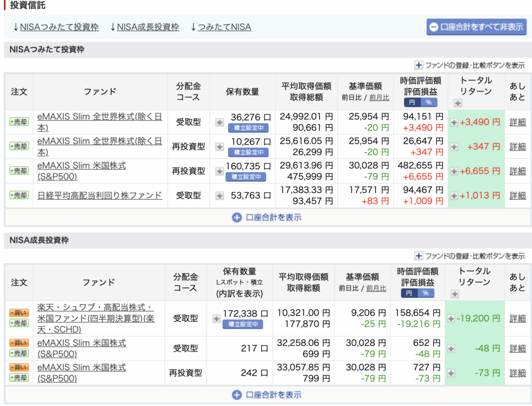Click 売却 for 米国株式 with 242 口

19,377
